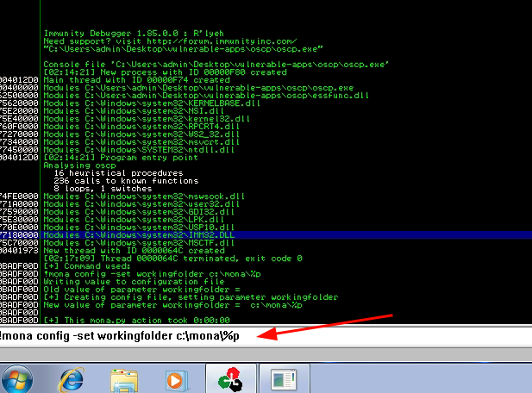The image size is (532, 393).
Task: Select '236 calls to known functions' line
Action: pyautogui.click(x=126, y=181)
